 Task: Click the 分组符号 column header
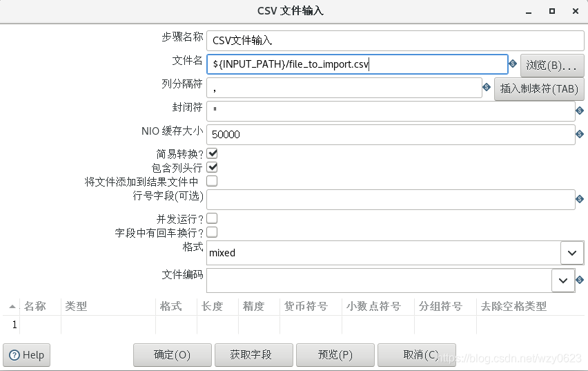(x=446, y=307)
